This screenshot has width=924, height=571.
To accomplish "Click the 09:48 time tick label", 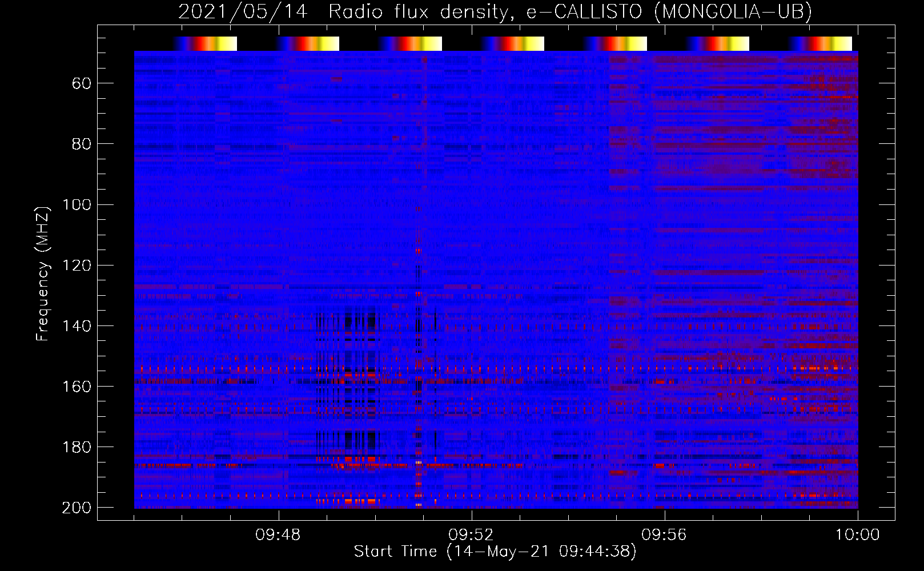I will (x=278, y=535).
